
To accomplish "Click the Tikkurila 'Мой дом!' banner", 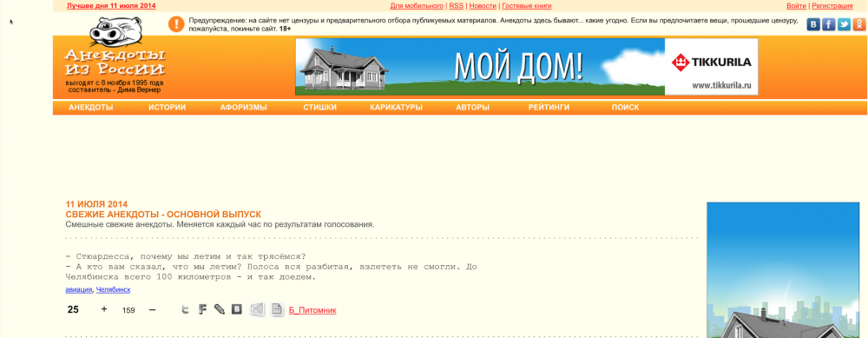I will click(527, 67).
